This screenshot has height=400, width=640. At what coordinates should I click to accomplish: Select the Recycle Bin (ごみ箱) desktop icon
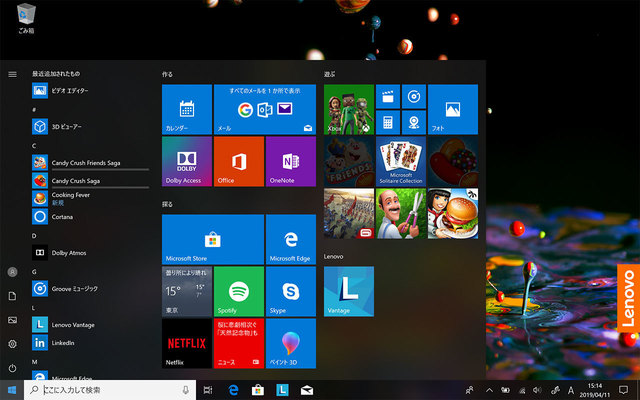click(x=26, y=18)
